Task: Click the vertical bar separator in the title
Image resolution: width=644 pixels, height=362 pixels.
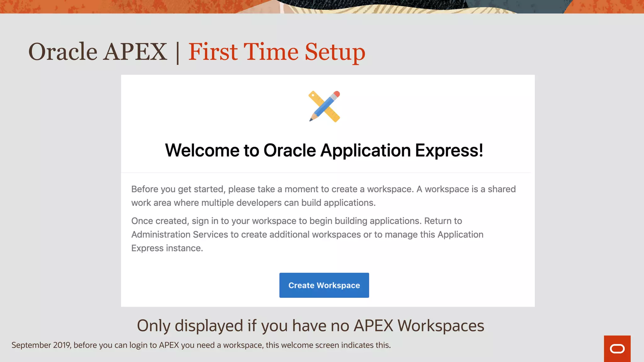Action: pos(178,53)
